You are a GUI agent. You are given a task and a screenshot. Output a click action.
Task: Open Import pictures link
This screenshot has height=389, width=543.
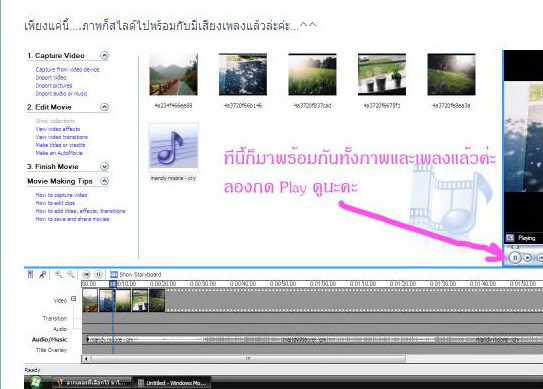click(54, 86)
